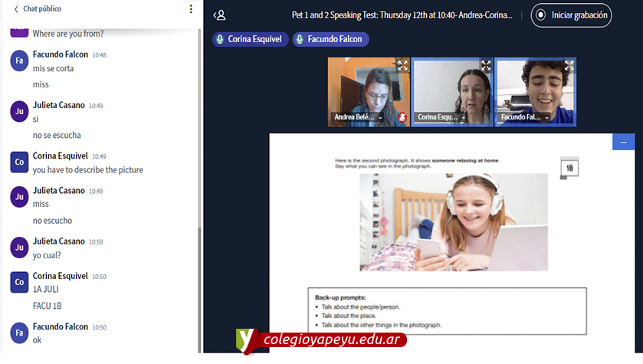Click the user list toggle icon
Image resolution: width=643 pixels, height=364 pixels.
[x=220, y=15]
